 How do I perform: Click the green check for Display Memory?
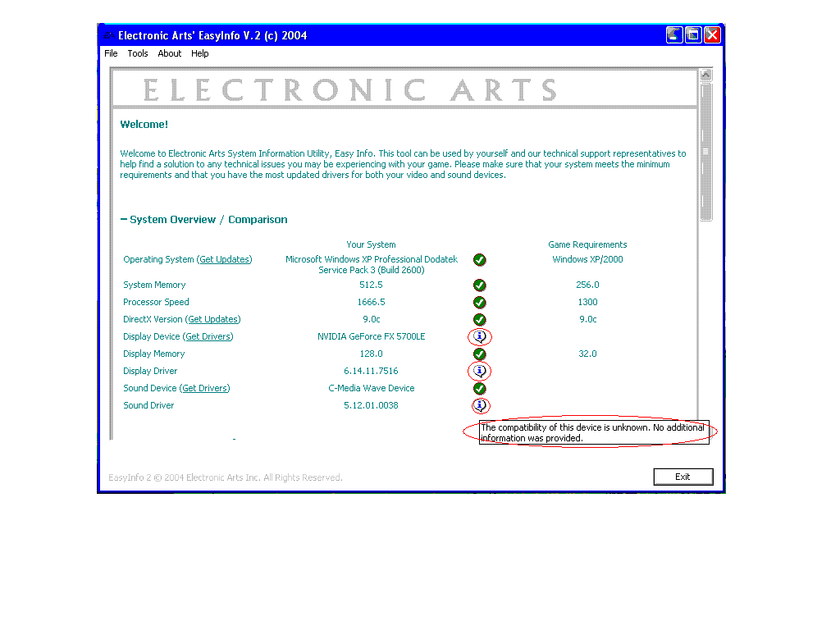coord(480,354)
